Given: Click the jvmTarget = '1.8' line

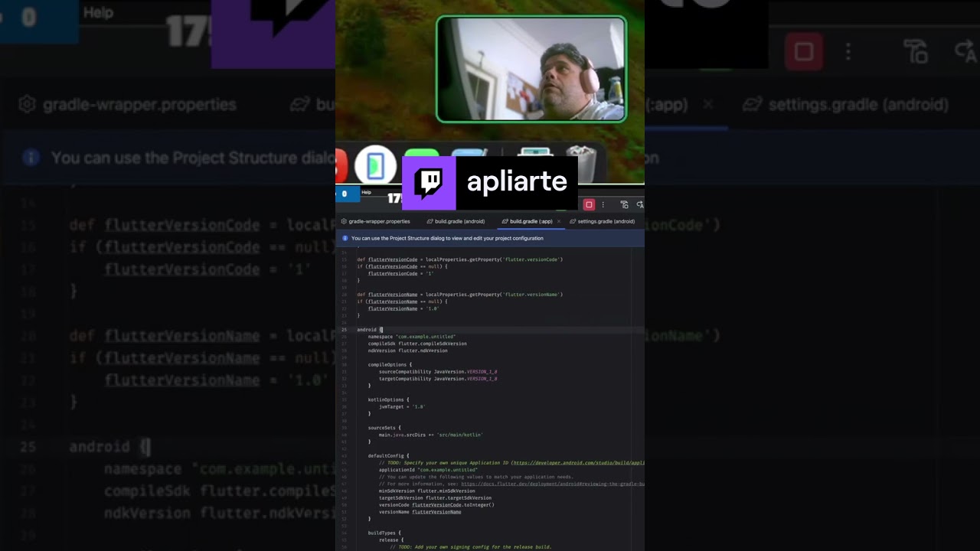Looking at the screenshot, I should (x=402, y=406).
